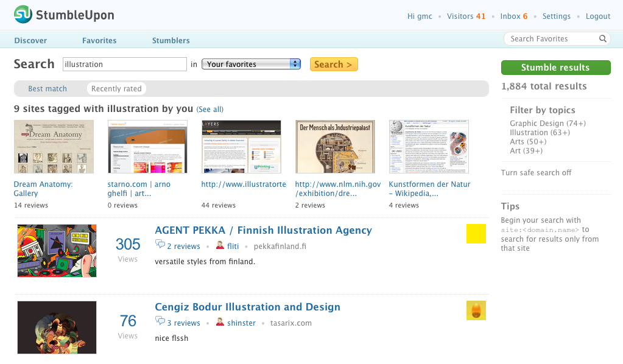Click the StumbleUpon logo icon
The image size is (623, 364).
23,15
